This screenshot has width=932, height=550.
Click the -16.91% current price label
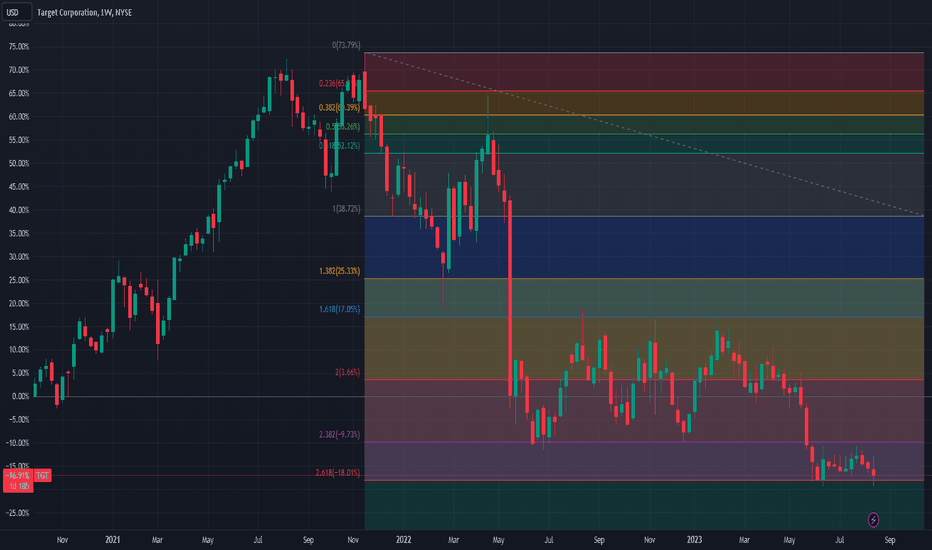(x=18, y=476)
